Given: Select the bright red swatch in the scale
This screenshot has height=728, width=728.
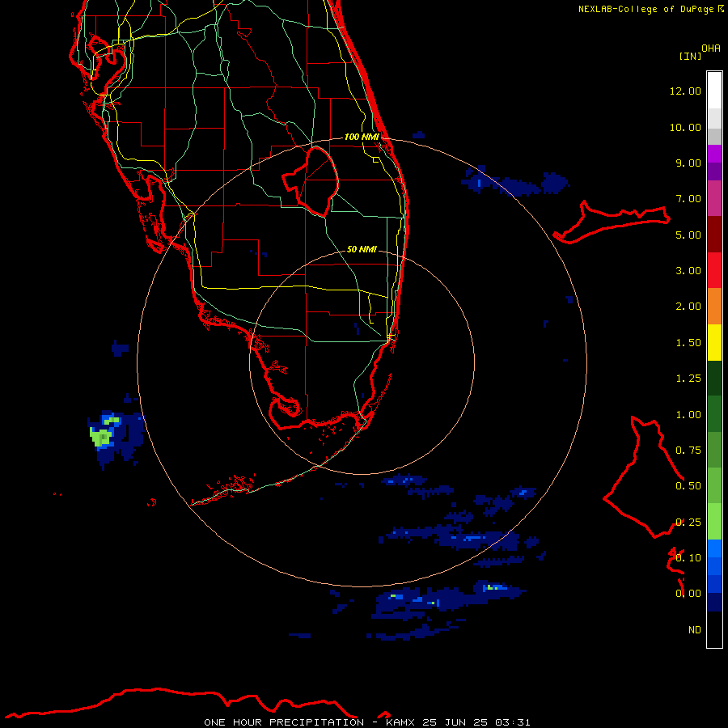Looking at the screenshot, I should tap(714, 271).
